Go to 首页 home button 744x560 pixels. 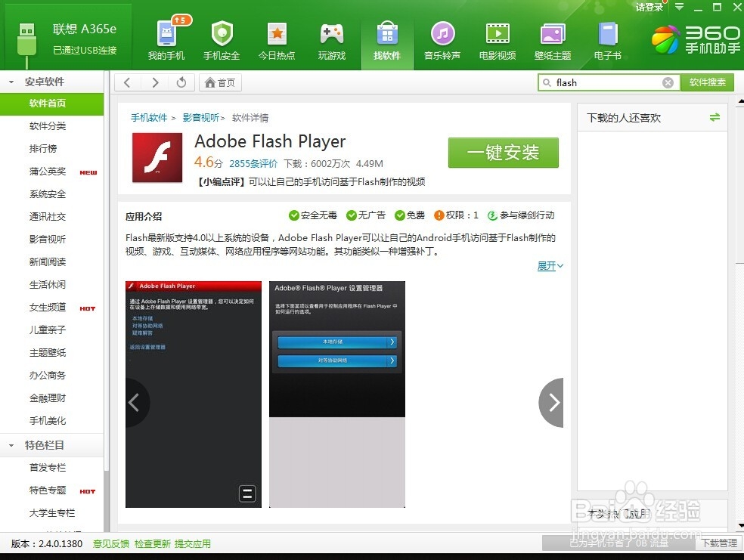pos(220,82)
